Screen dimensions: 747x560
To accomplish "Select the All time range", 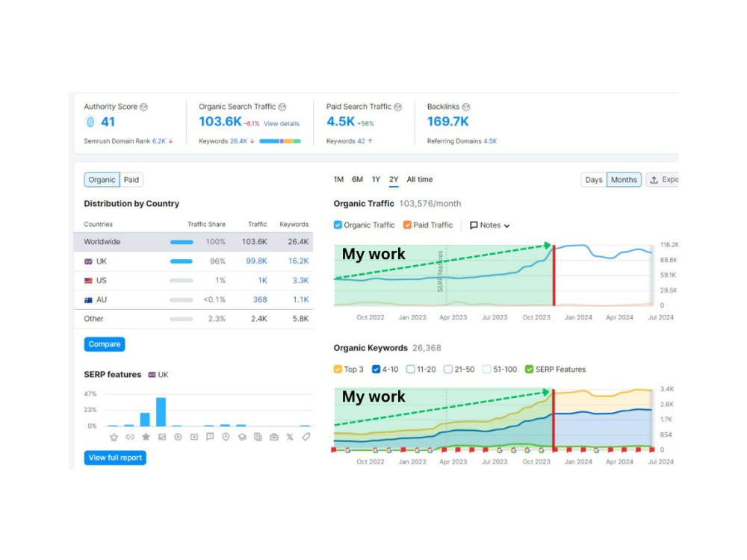I will pyautogui.click(x=420, y=179).
